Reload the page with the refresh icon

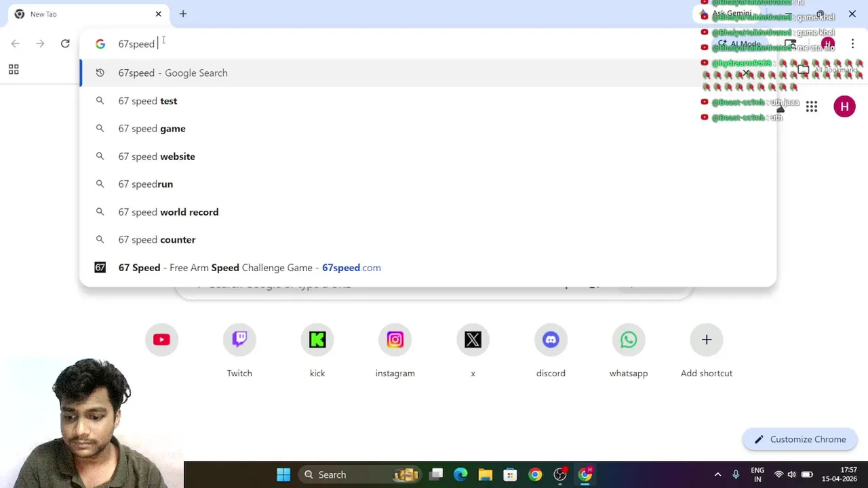65,43
